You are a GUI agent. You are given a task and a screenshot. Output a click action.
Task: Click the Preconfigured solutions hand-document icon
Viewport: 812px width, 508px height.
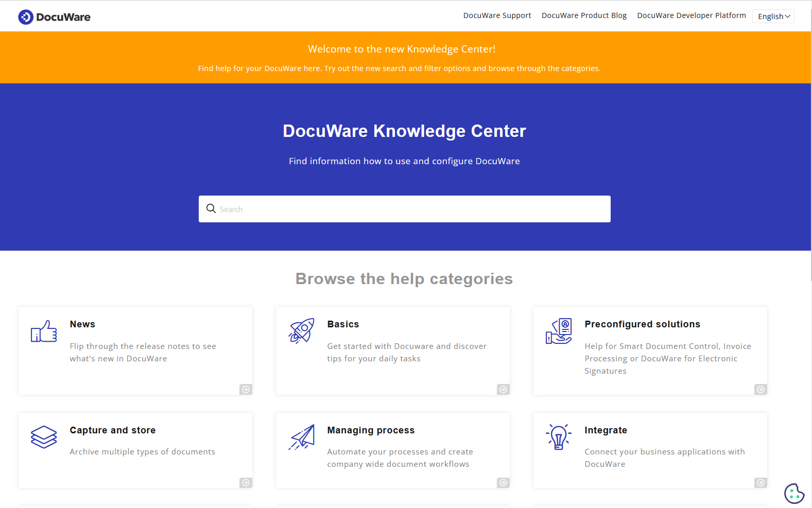pyautogui.click(x=559, y=331)
